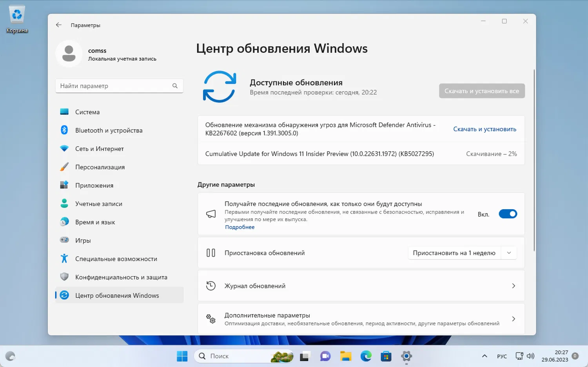Click the Defender KB2267602 update description

tap(320, 129)
